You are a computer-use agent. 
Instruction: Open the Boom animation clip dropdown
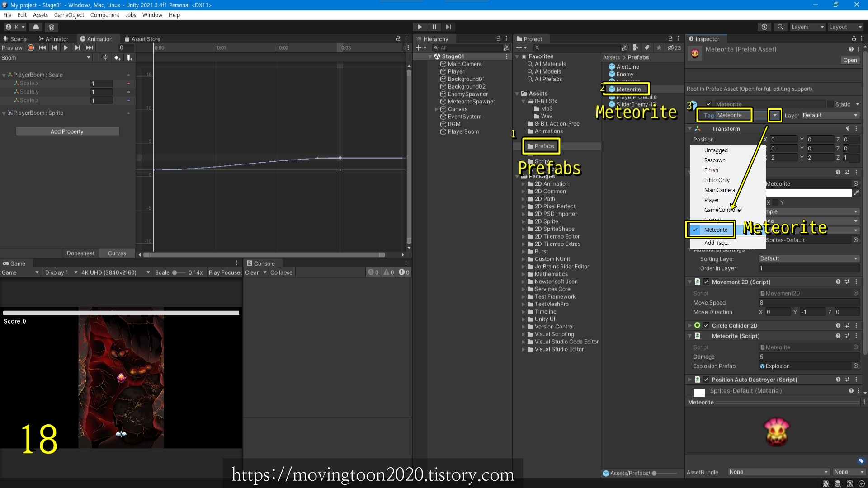tap(46, 58)
